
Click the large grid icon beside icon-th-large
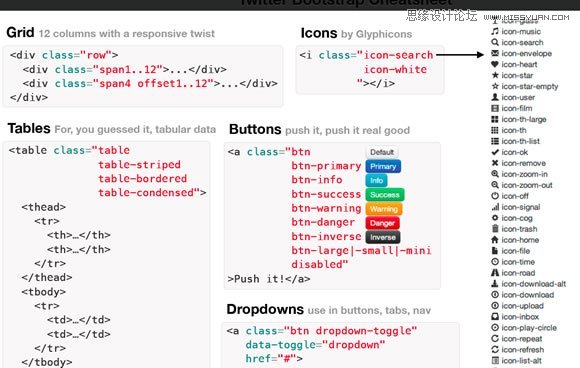(495, 119)
